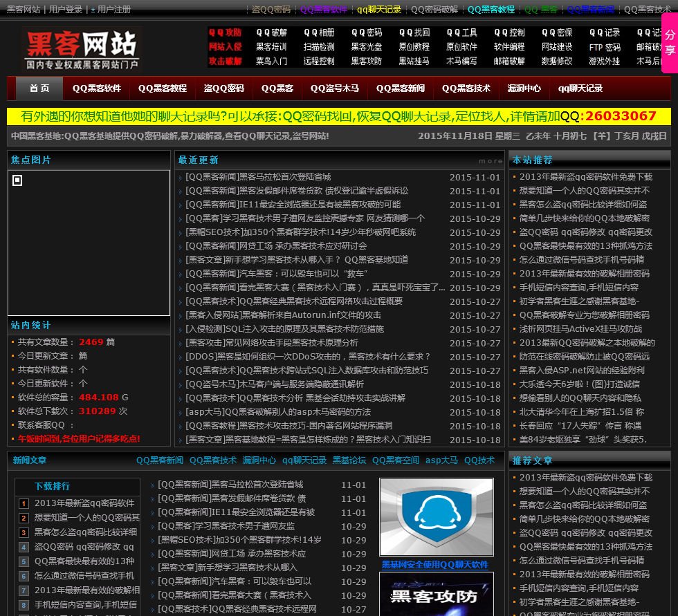Click 黑基网安全使用QQ聊天软件 caption link
678x616 pixels.
coord(435,565)
